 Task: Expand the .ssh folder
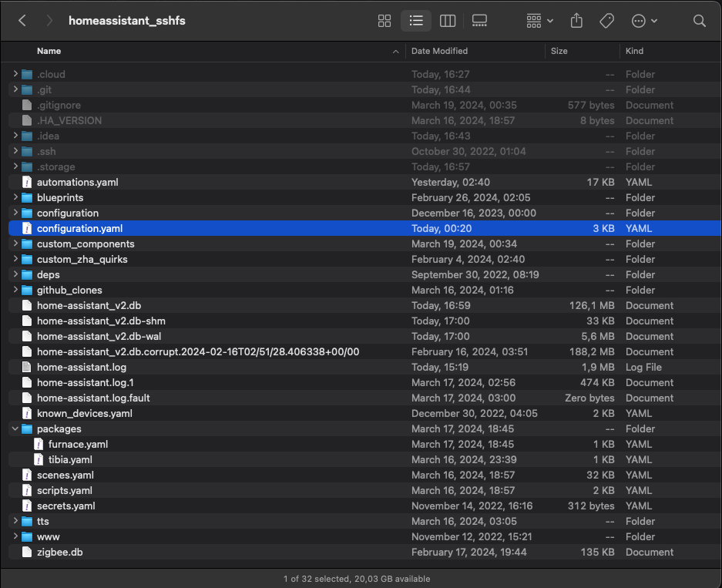15,151
